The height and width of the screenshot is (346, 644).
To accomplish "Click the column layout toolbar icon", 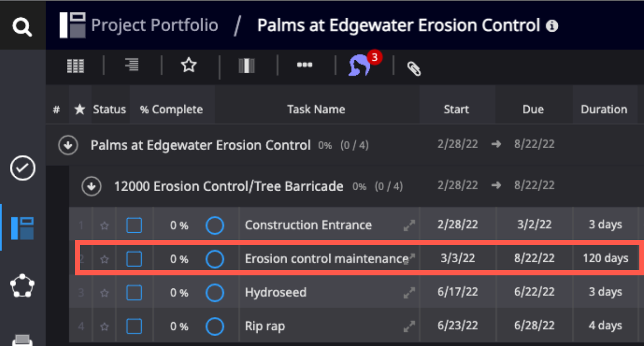I will coord(247,65).
